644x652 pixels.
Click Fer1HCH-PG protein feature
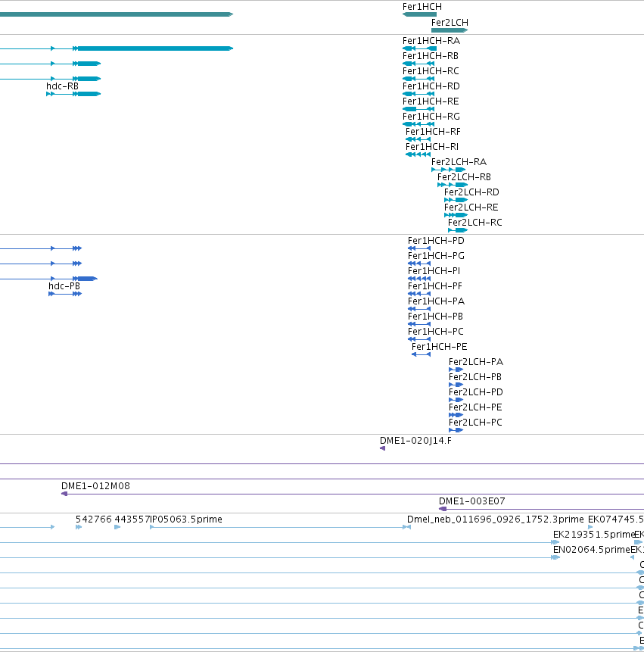[419, 264]
